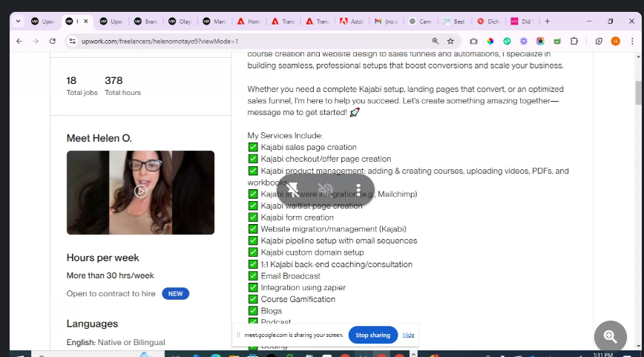Toggle the muted sound icon on overlay

pyautogui.click(x=325, y=190)
